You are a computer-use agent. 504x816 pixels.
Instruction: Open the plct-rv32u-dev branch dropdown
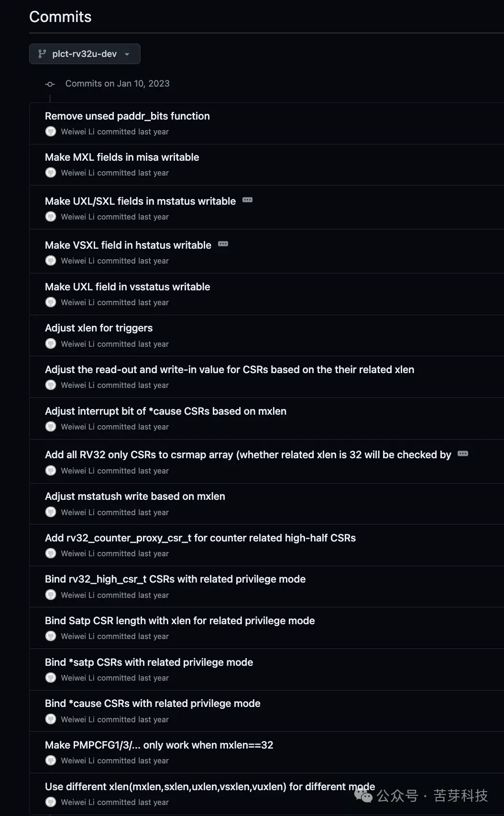85,54
